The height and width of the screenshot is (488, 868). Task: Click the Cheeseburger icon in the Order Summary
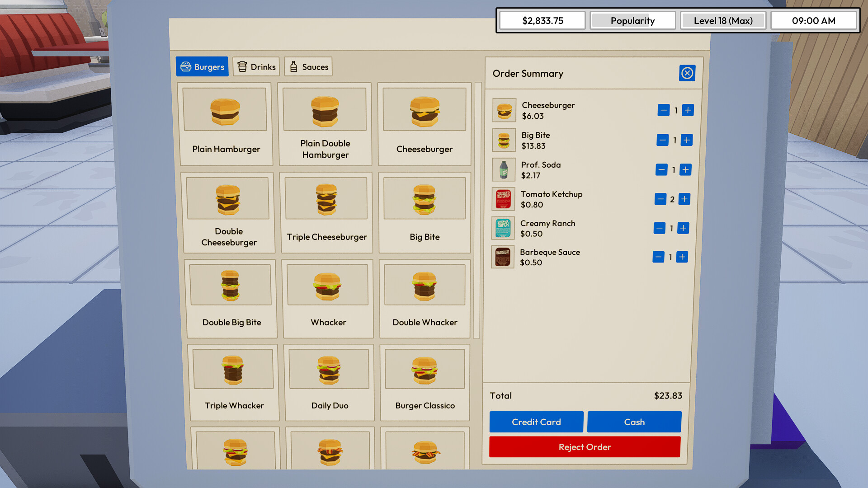point(504,110)
